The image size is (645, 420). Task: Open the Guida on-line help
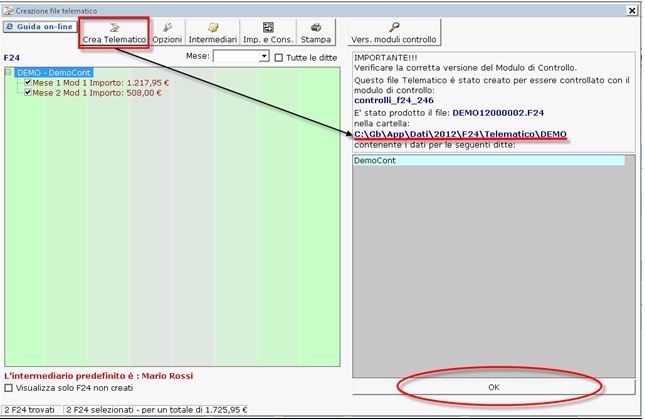[x=40, y=27]
